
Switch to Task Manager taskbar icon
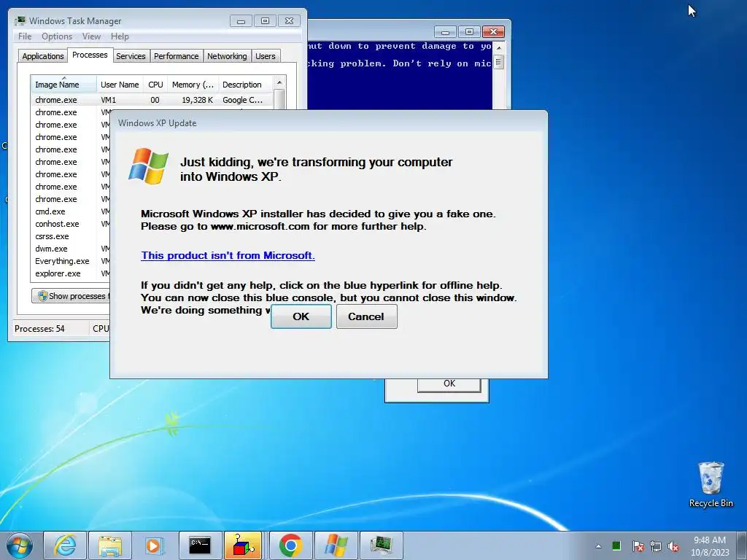[x=381, y=545]
